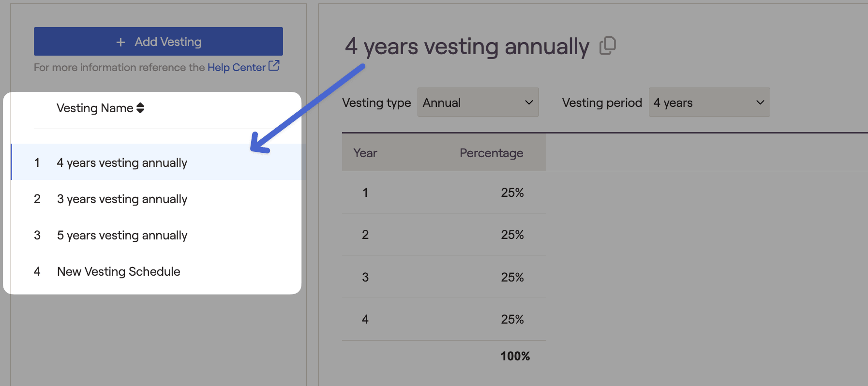Click the Year column header

pyautogui.click(x=365, y=153)
